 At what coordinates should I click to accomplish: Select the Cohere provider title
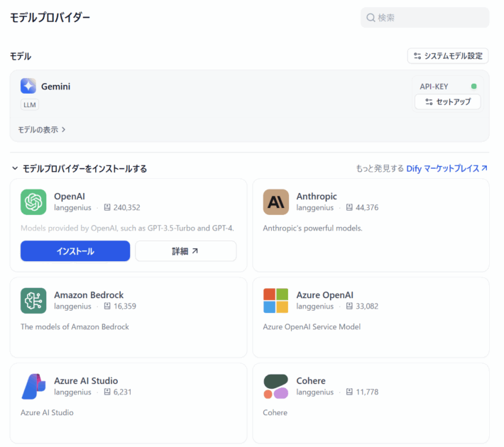(311, 381)
